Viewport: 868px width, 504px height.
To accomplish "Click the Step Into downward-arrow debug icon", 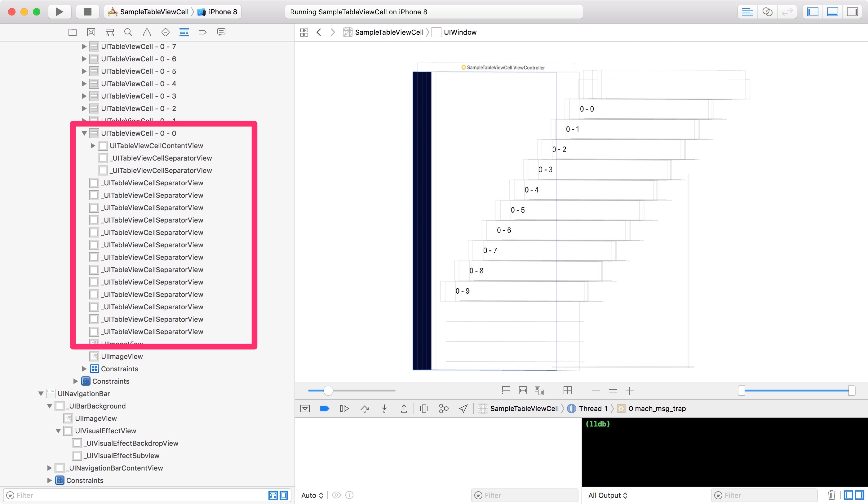I will (384, 408).
